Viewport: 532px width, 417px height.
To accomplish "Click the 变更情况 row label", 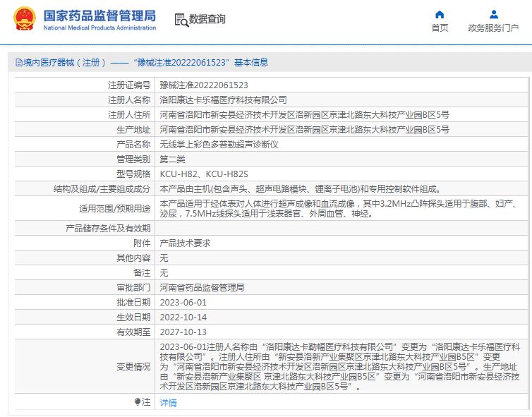I will pos(133,367).
